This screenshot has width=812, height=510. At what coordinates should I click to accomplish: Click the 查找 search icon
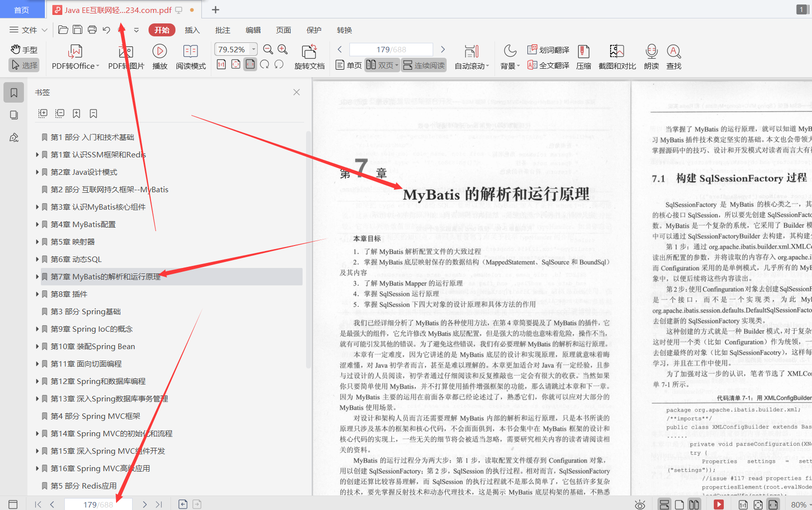click(674, 57)
